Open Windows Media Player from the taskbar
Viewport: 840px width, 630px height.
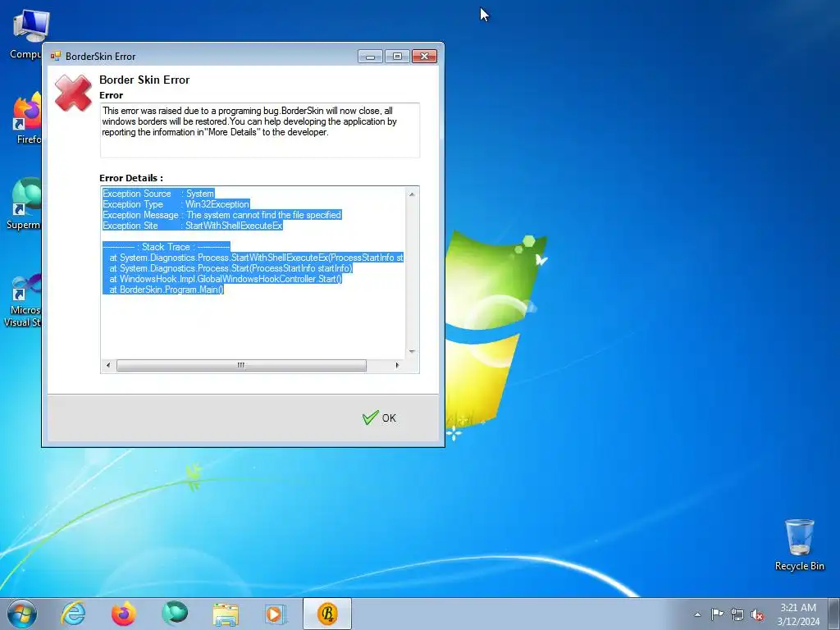276,614
